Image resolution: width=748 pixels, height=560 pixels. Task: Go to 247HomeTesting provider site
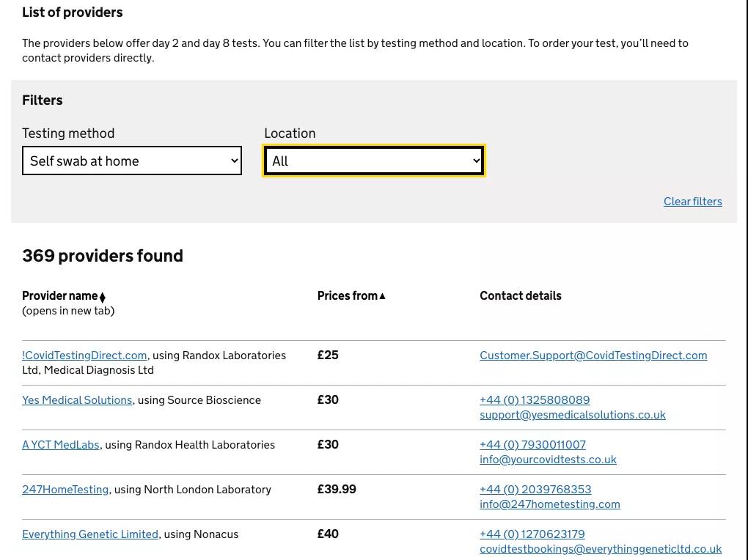65,490
